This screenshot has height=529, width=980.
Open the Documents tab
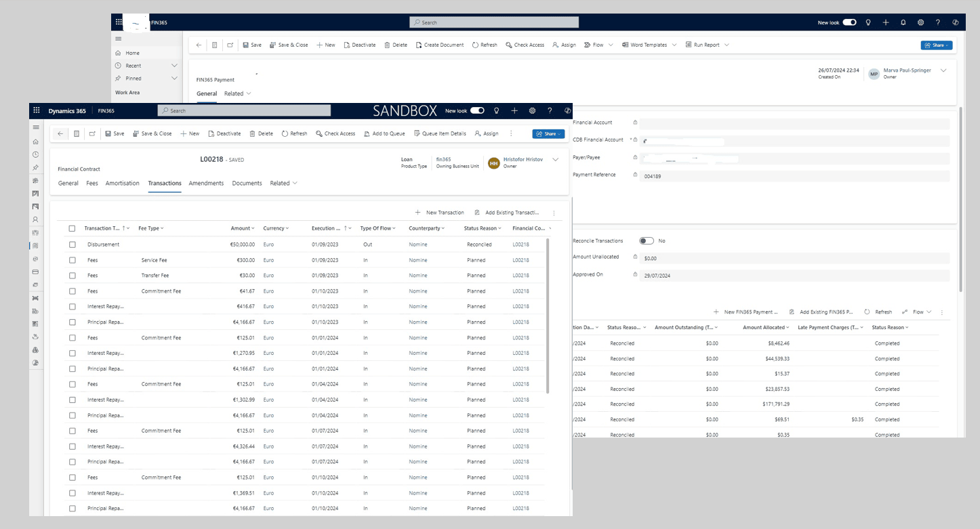click(247, 183)
